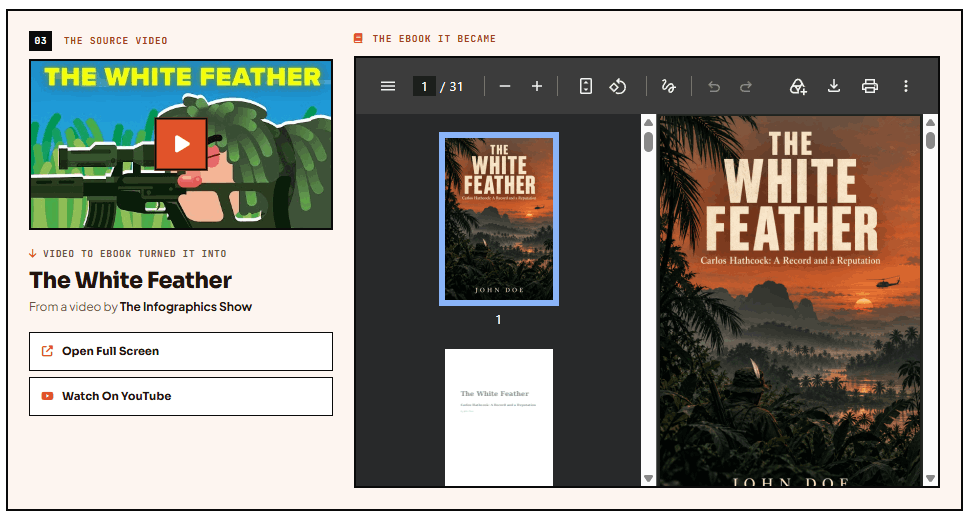966x514 pixels.
Task: Click the YouTube icon on Watch button
Action: coord(47,396)
